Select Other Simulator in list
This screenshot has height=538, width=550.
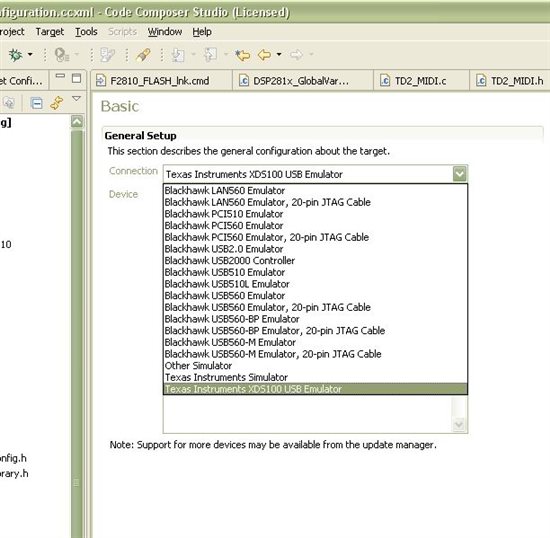click(315, 365)
